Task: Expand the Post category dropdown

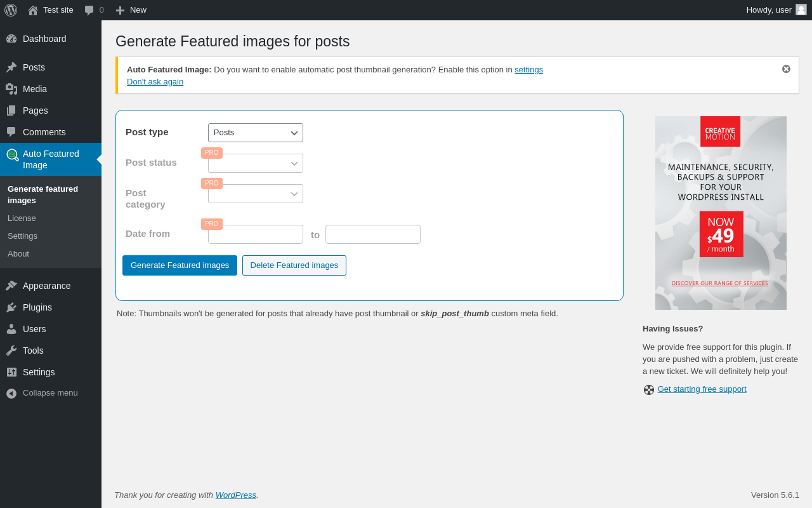Action: (256, 194)
